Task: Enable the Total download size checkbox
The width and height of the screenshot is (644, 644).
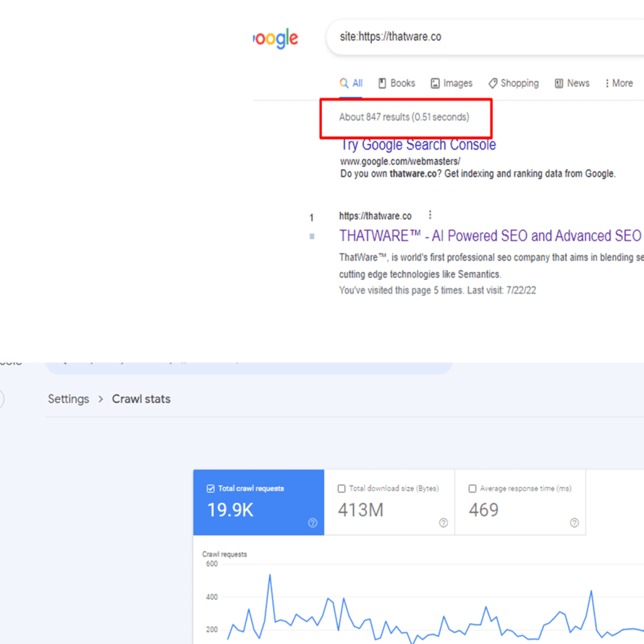Action: pos(341,489)
